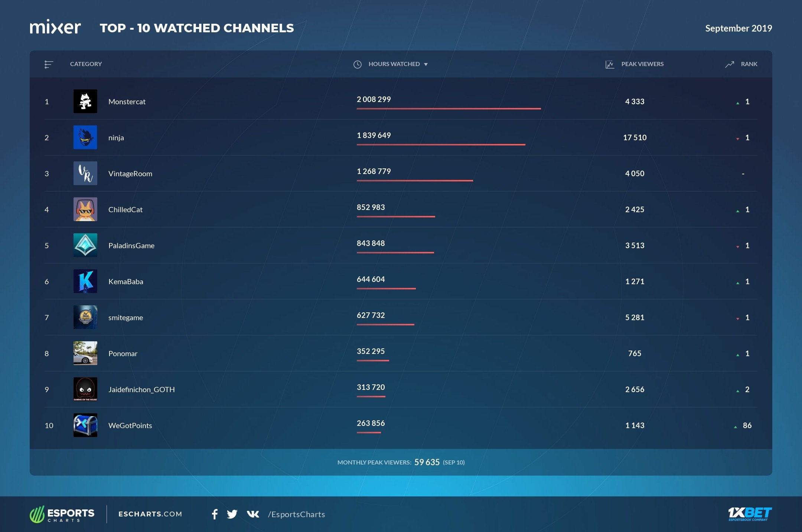The width and height of the screenshot is (802, 532).
Task: Select the PEAK VIEWERS column header
Action: 642,64
